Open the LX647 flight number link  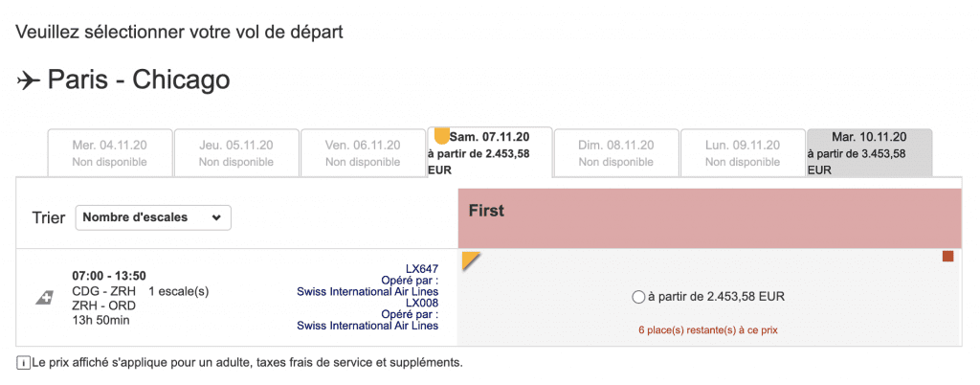pos(422,269)
